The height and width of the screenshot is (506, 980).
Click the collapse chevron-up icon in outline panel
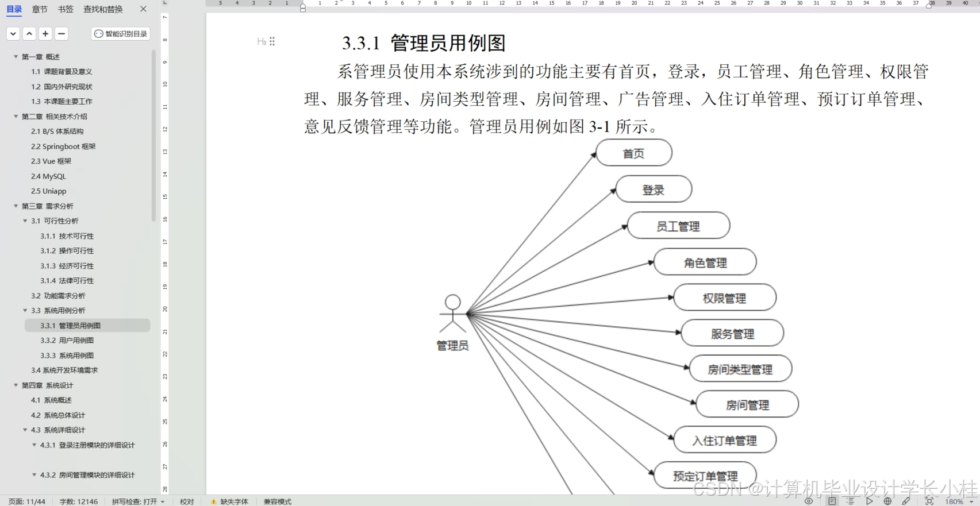click(29, 34)
